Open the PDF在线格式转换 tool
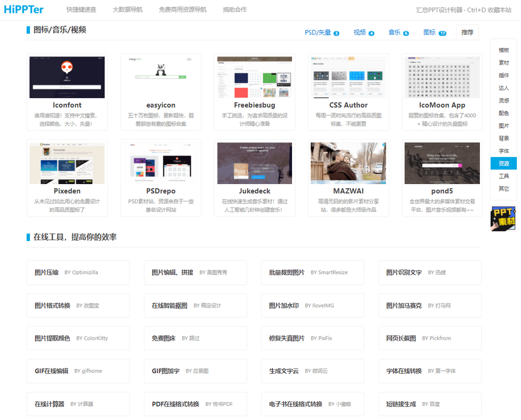This screenshot has height=420, width=521. 195,404
